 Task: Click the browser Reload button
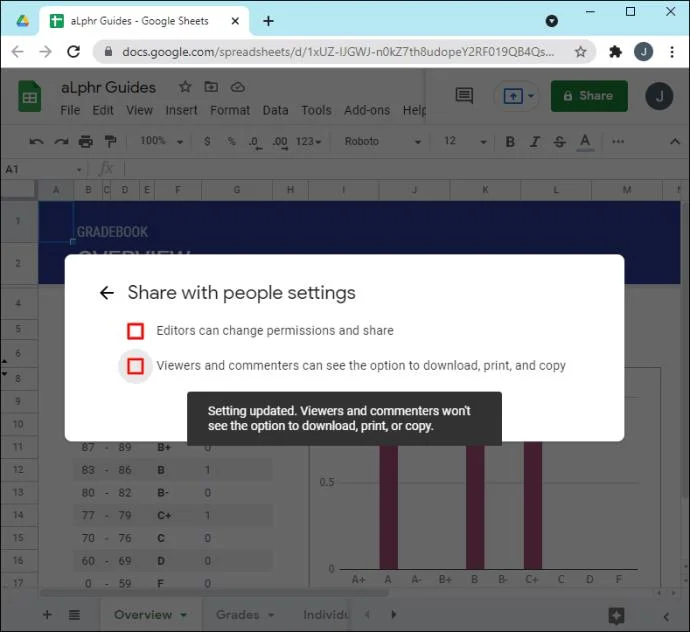coord(73,51)
